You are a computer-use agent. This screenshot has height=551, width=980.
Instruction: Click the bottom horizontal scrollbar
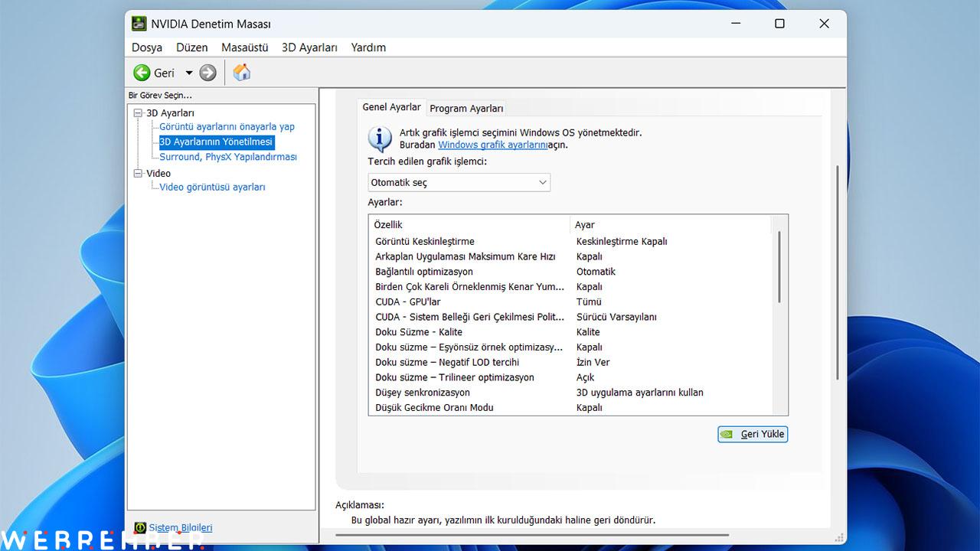531,535
